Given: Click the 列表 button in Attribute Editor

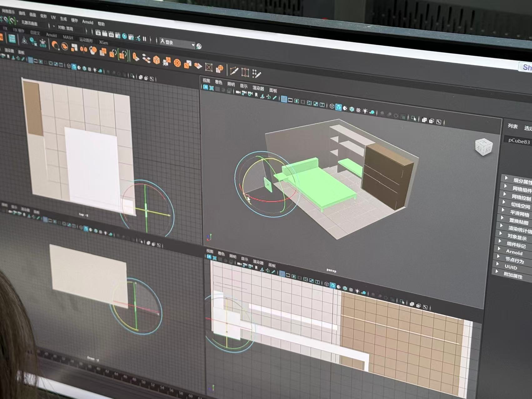Looking at the screenshot, I should pos(512,126).
